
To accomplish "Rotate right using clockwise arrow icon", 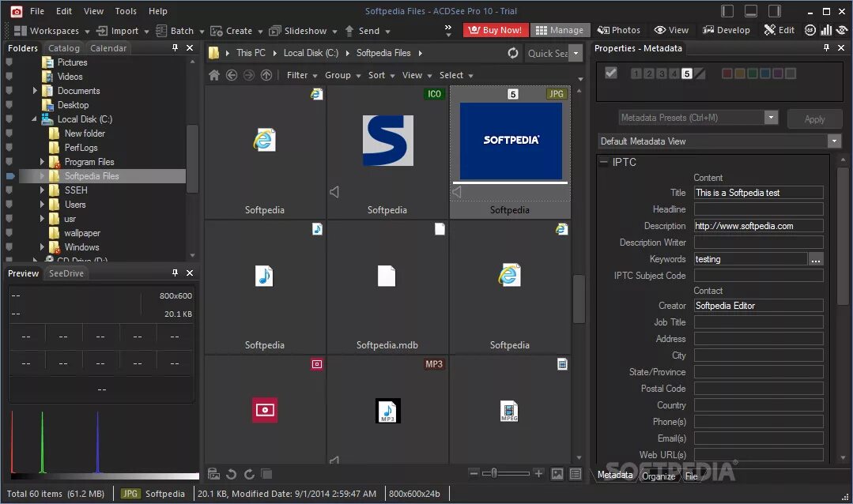I will click(x=249, y=474).
